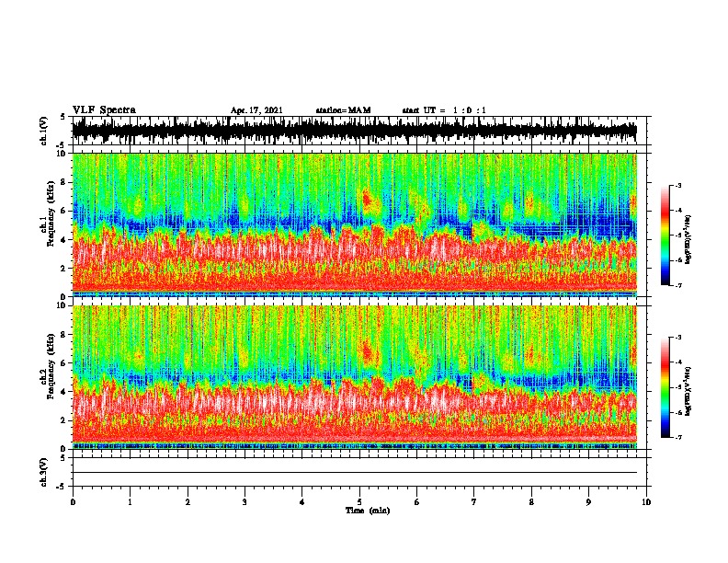Click the "-3" tick on ch.1 color bar
The height and width of the screenshot is (563, 728).
678,185
